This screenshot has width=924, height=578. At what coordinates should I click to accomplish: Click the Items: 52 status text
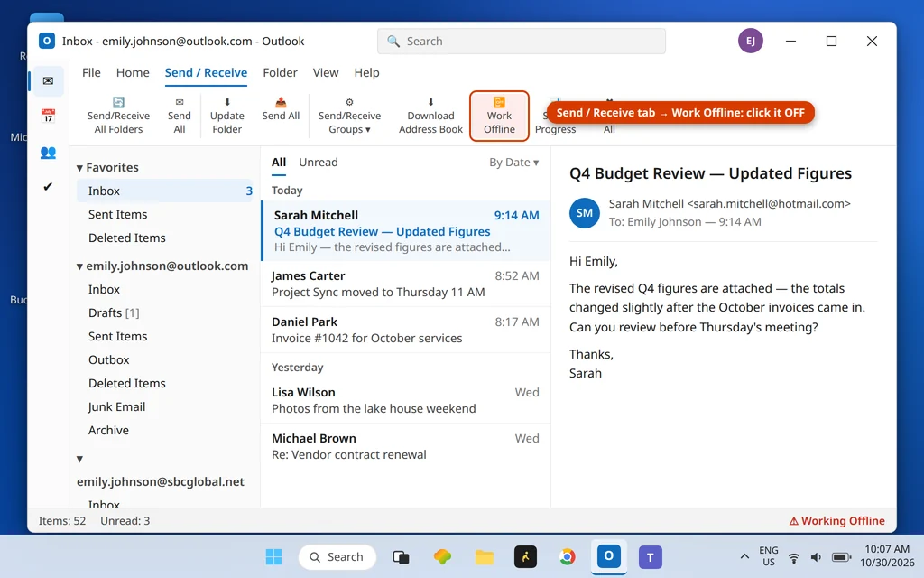coord(62,521)
